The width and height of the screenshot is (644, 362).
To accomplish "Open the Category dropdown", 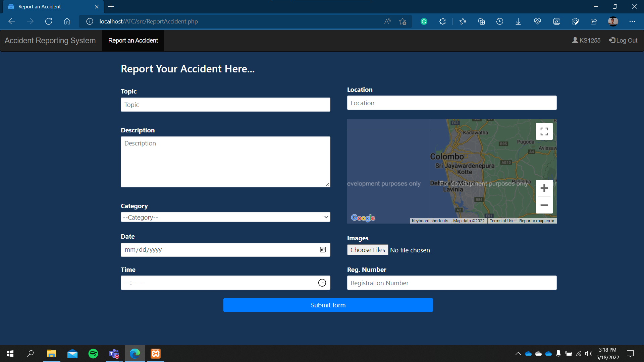I will (x=225, y=217).
